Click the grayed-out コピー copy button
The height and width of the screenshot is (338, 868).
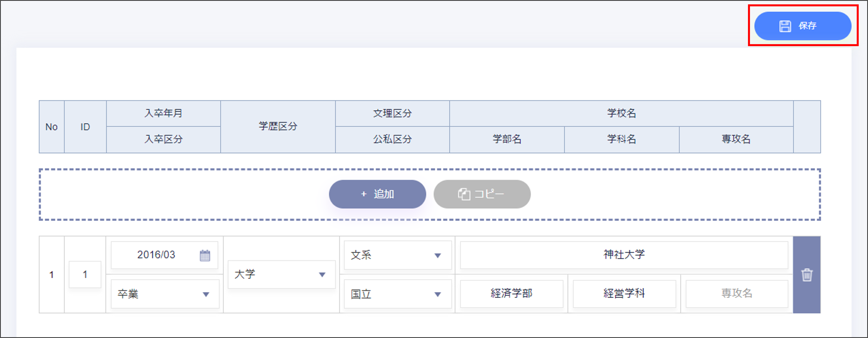tap(482, 194)
